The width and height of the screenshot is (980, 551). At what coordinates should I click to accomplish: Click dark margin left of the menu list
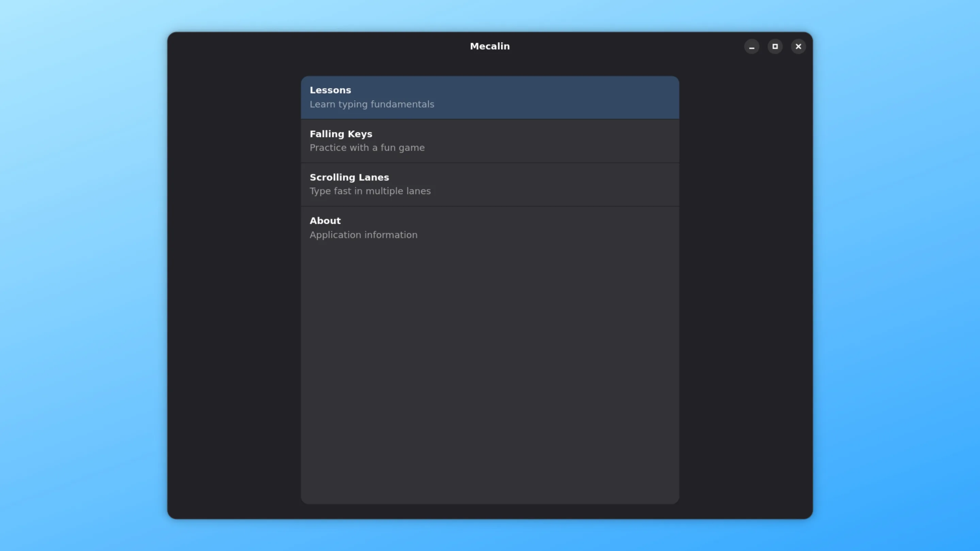click(234, 289)
